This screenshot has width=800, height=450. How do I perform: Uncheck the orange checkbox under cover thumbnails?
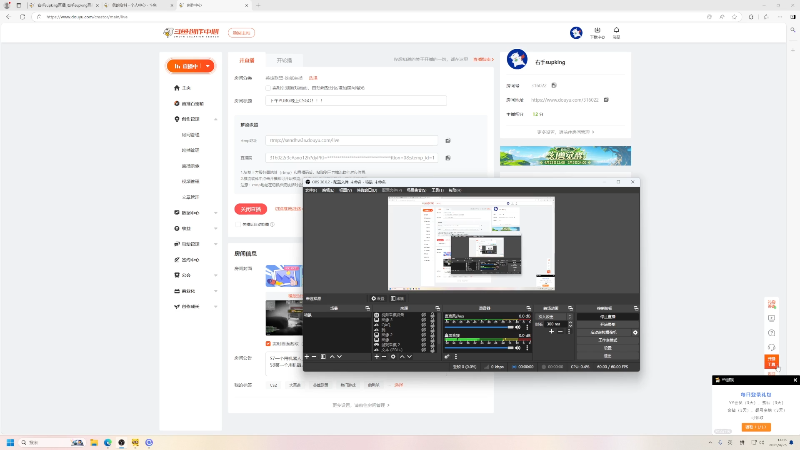268,344
